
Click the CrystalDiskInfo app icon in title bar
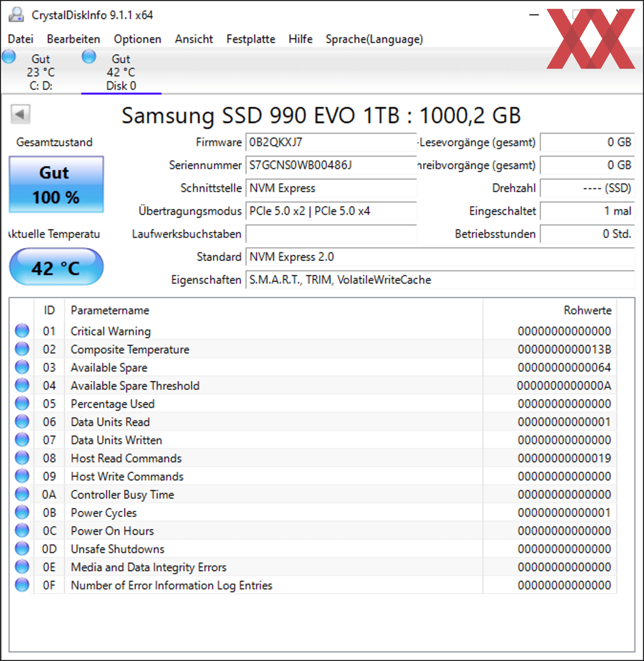tap(16, 15)
